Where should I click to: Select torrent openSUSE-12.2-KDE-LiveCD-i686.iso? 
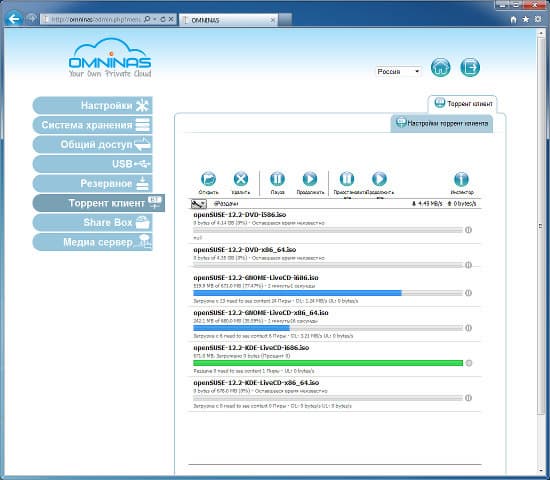pyautogui.click(x=335, y=359)
